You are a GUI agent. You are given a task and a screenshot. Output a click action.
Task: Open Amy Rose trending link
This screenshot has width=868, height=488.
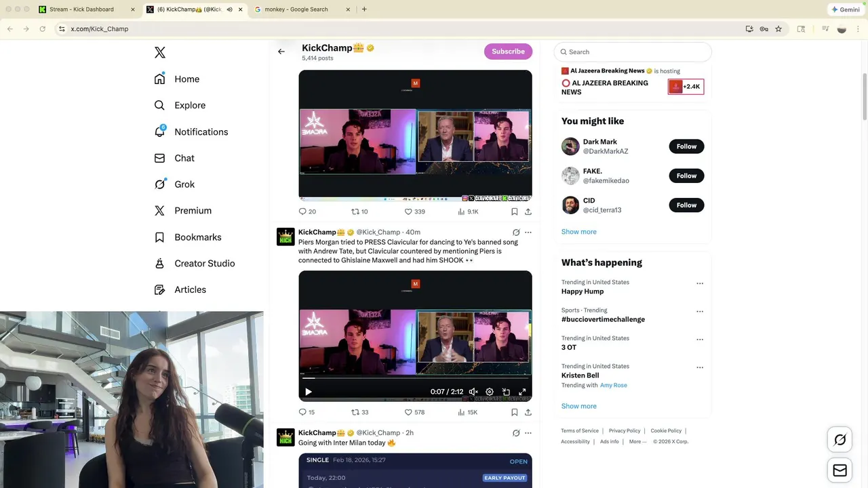coord(614,385)
